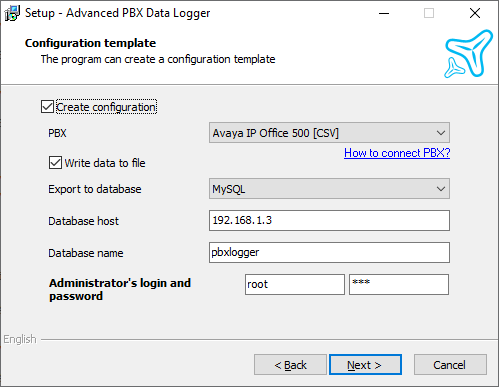
Task: Open the PBX model dropdown
Action: coord(329,133)
